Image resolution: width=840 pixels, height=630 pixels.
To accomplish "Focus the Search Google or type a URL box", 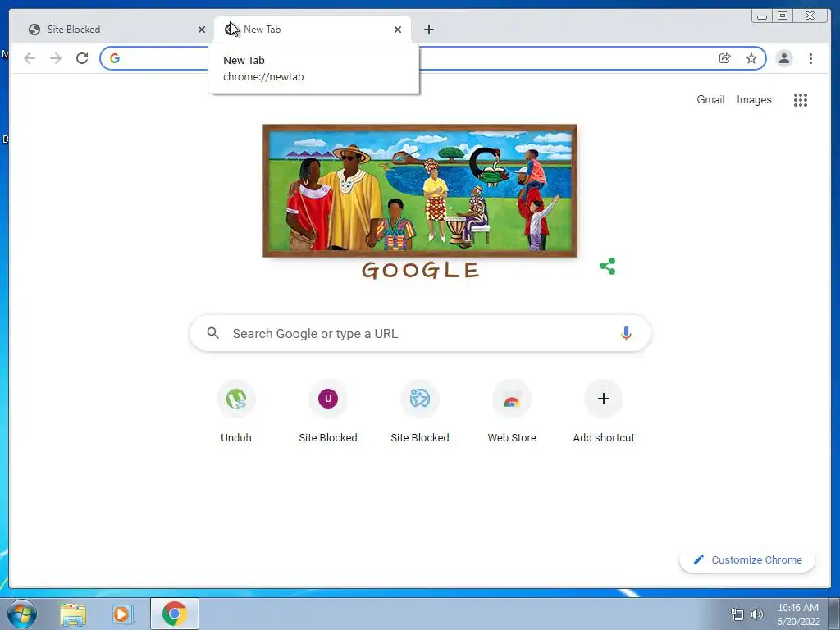I will tap(420, 333).
